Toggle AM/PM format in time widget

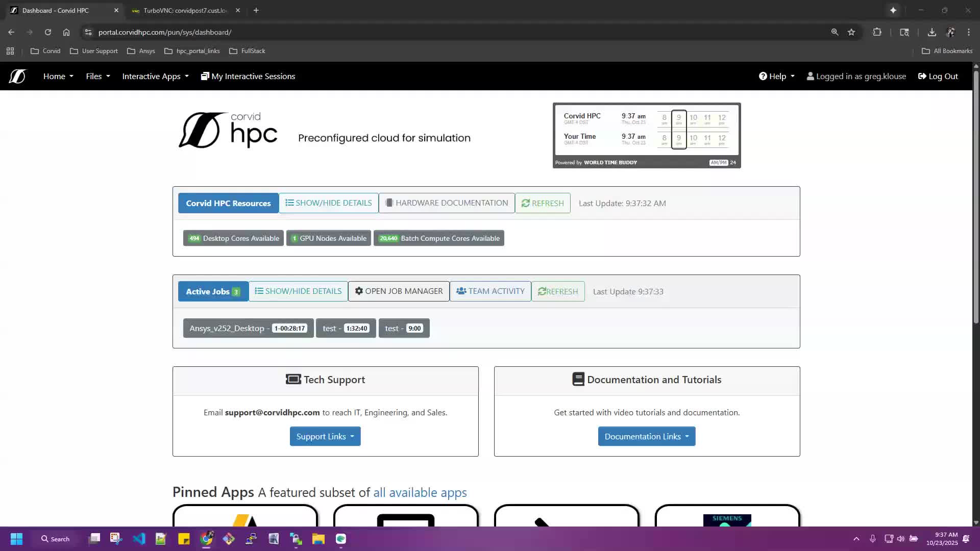(718, 163)
